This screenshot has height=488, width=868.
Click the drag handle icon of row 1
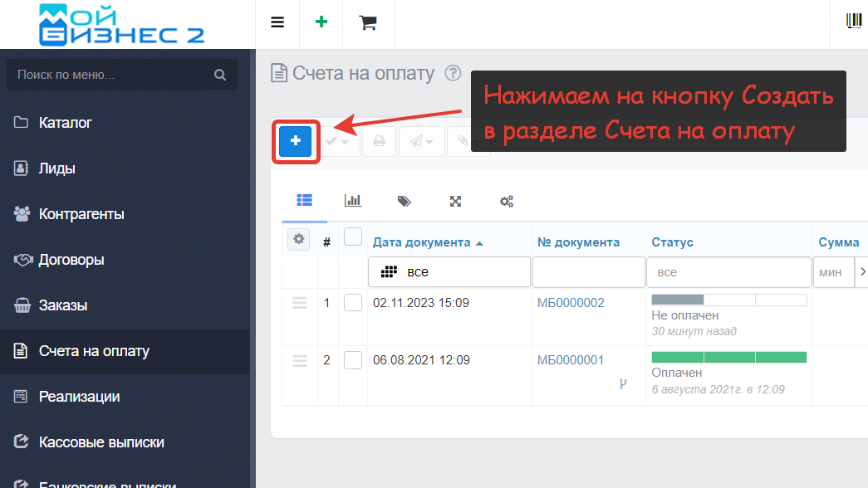pos(300,303)
